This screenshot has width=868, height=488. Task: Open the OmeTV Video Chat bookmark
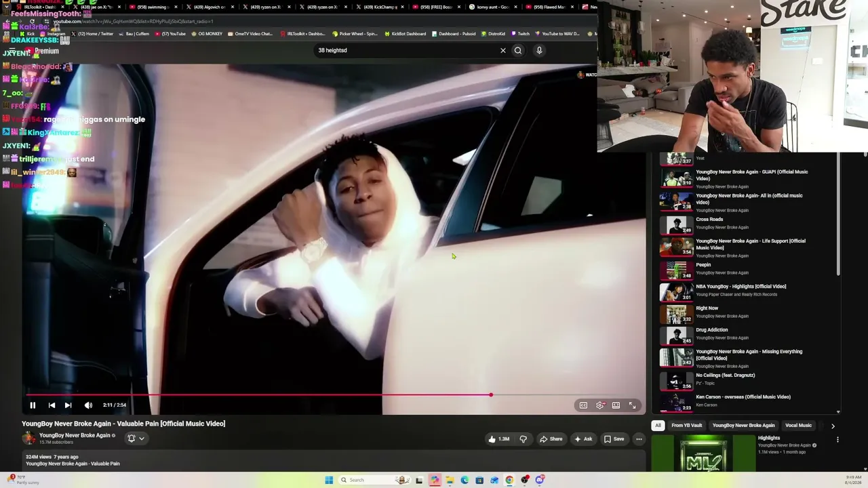point(250,34)
